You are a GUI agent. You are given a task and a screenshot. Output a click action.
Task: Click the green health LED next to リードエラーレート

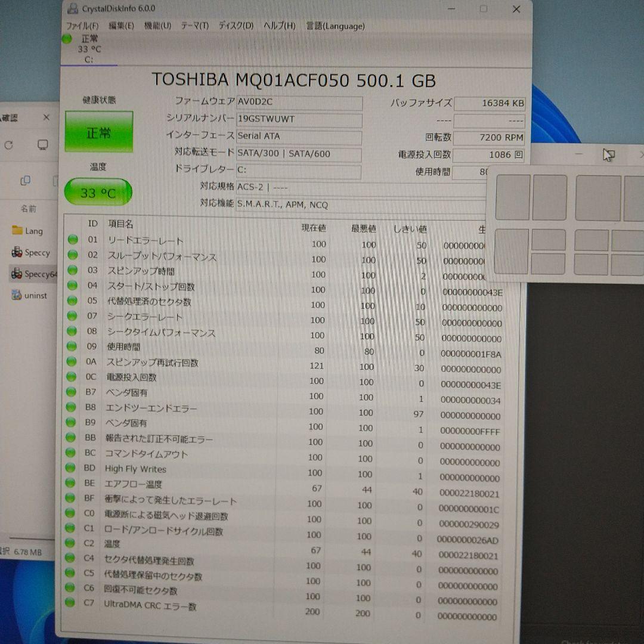[73, 240]
